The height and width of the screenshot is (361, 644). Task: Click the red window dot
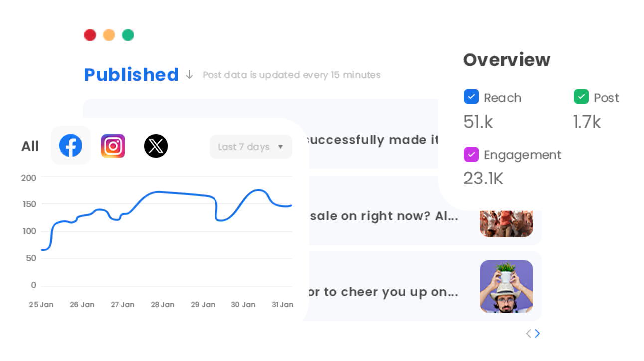(90, 35)
